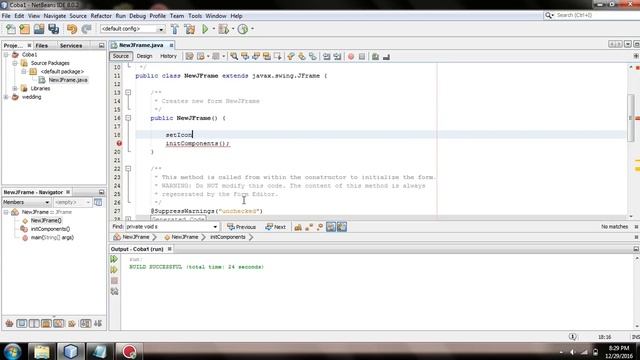Click the red Start Macro Recording icon
Viewport: 640px width, 360px height.
tap(351, 56)
